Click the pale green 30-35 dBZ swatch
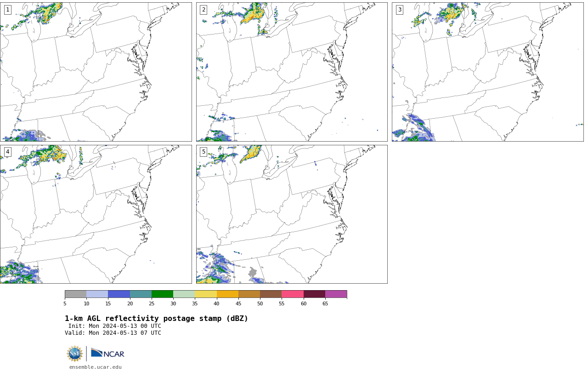 (x=184, y=294)
